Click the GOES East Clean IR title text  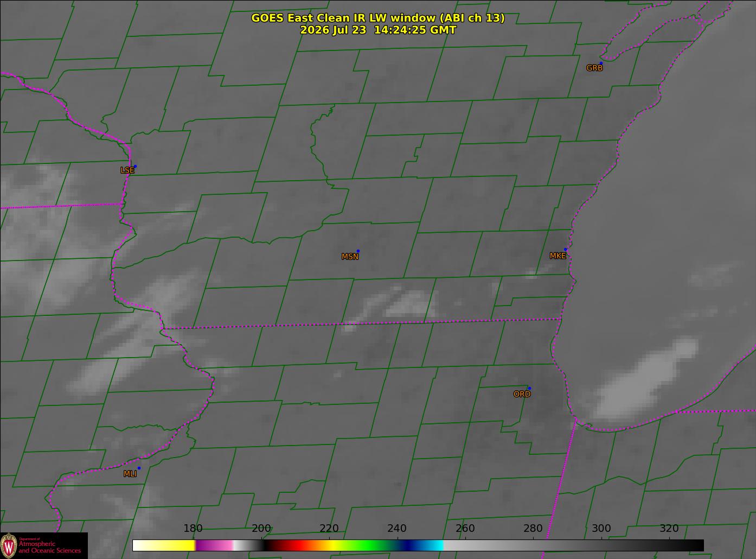pos(378,18)
